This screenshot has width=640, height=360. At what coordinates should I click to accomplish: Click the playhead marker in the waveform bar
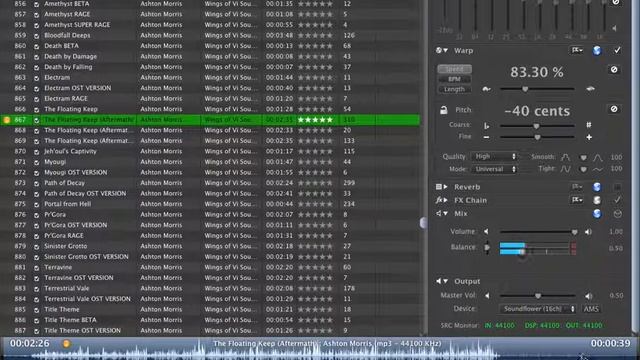tap(66, 344)
